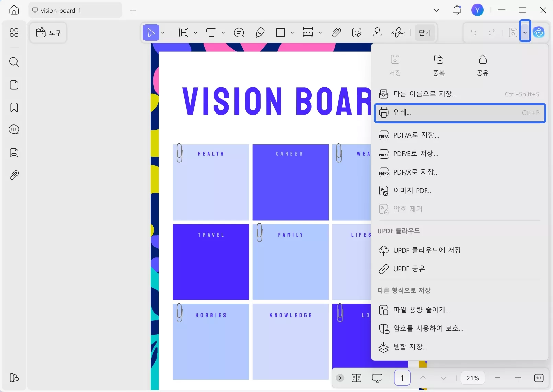Go to the previous page arrow
Image resolution: width=553 pixels, height=392 pixels.
click(x=423, y=378)
